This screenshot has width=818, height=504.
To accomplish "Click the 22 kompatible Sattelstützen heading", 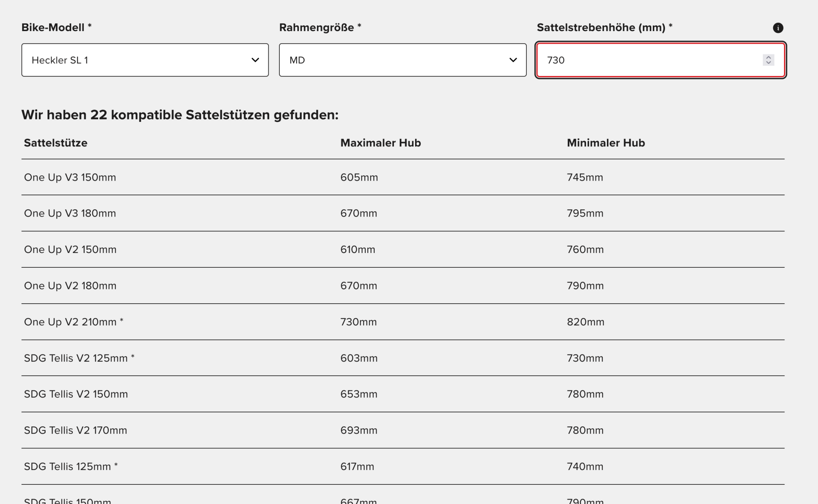I will [x=180, y=115].
